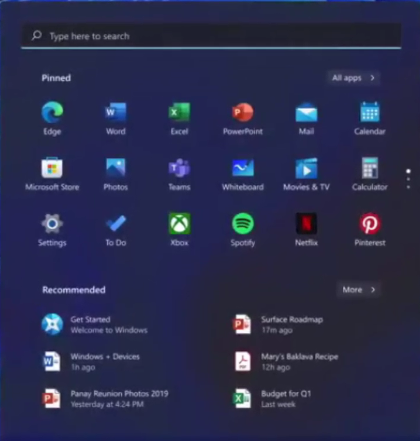Open Panay Reunion Photos 2019 file

point(105,399)
